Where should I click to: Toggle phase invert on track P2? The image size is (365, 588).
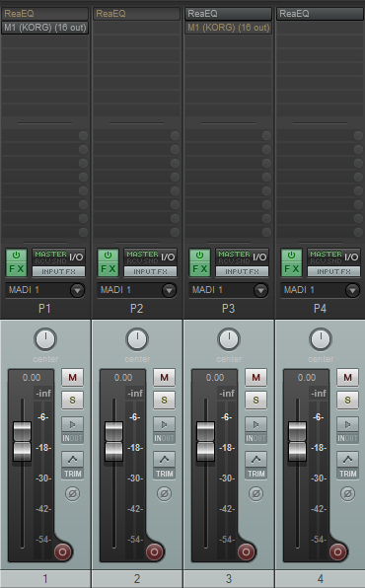(164, 493)
